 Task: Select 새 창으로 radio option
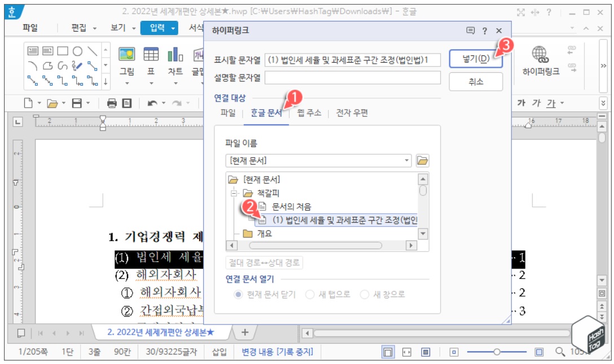click(x=365, y=295)
